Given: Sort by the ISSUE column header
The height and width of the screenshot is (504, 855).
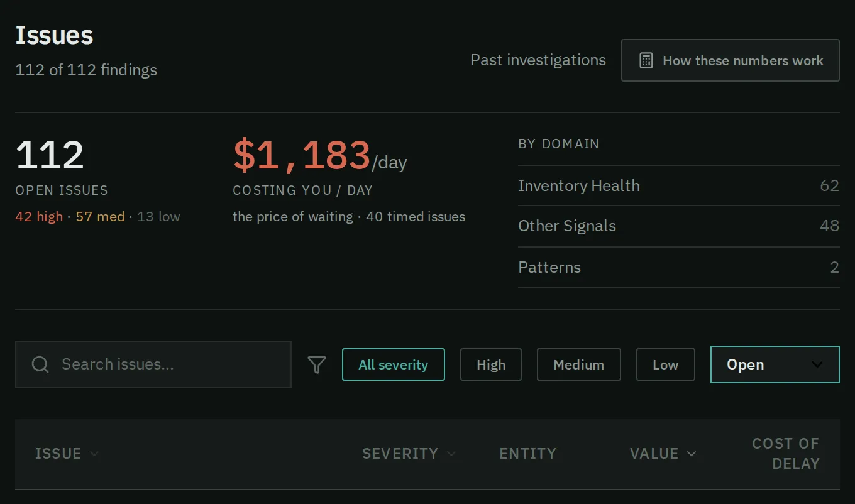Looking at the screenshot, I should [67, 454].
